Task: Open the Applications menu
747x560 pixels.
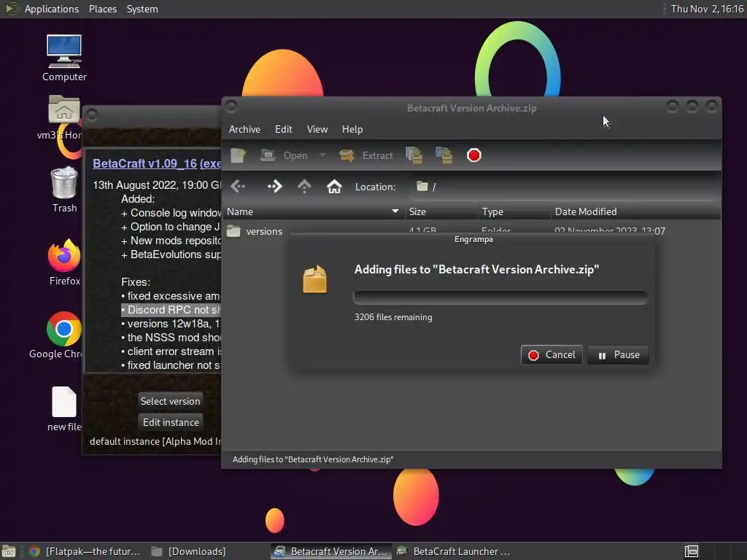Action: 42,9
